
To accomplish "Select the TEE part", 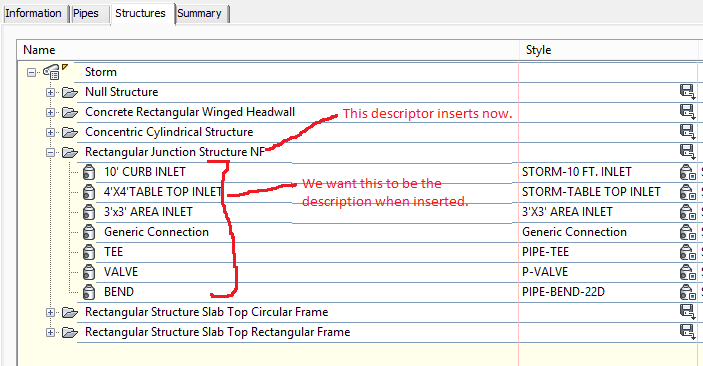I will (x=113, y=252).
